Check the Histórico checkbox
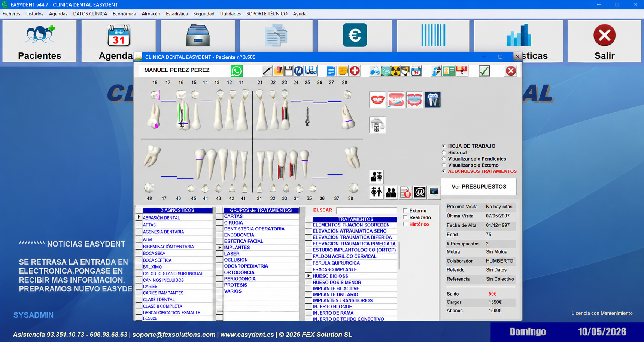 click(x=405, y=224)
